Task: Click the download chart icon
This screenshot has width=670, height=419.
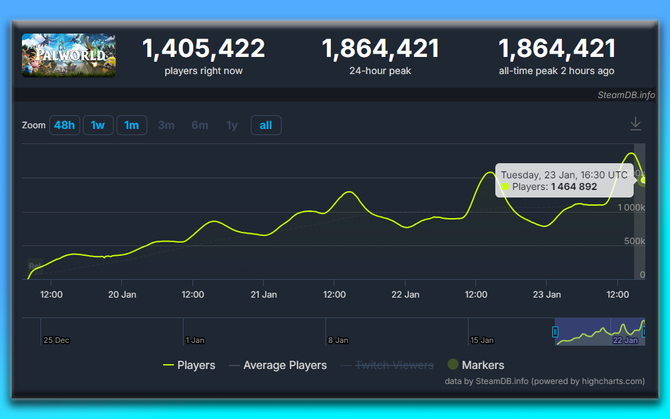Action: [x=635, y=124]
